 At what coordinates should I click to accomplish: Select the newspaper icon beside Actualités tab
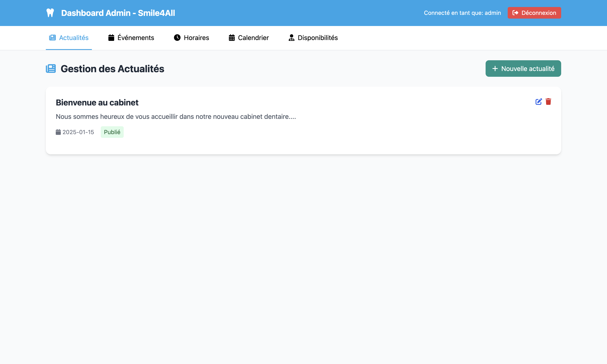point(52,38)
